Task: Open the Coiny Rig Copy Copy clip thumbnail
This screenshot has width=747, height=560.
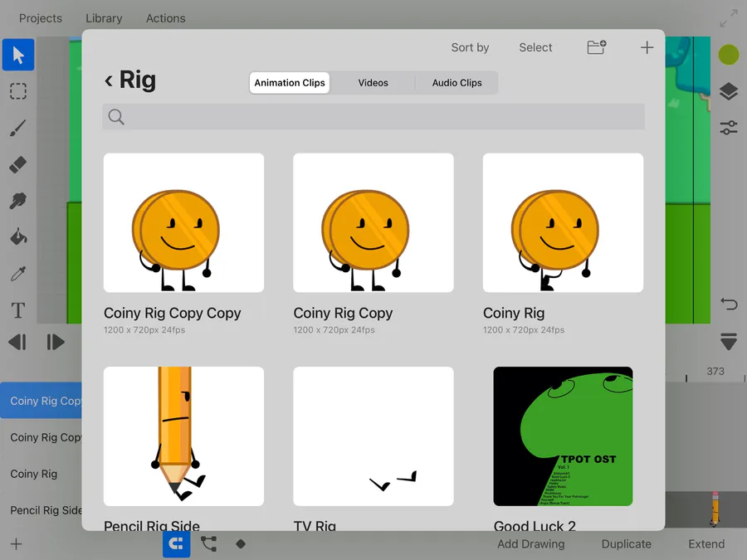Action: click(184, 223)
